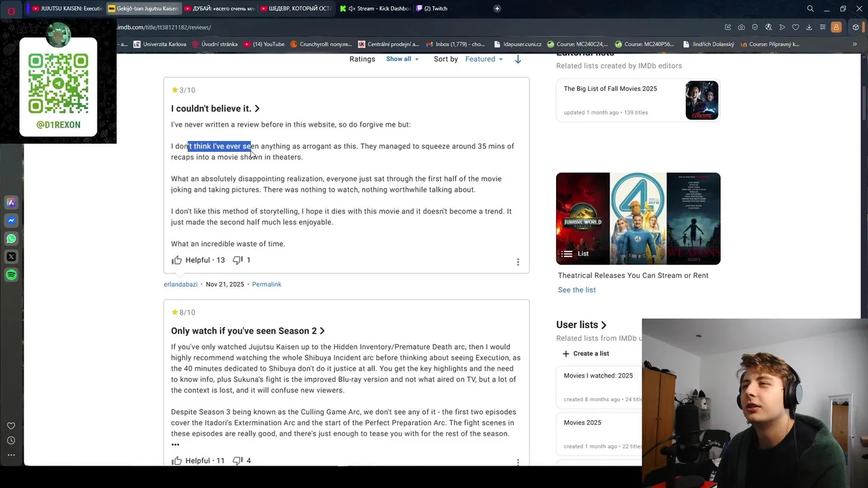Open Easy Setup sliders icon
The height and width of the screenshot is (488, 868).
pos(823,27)
